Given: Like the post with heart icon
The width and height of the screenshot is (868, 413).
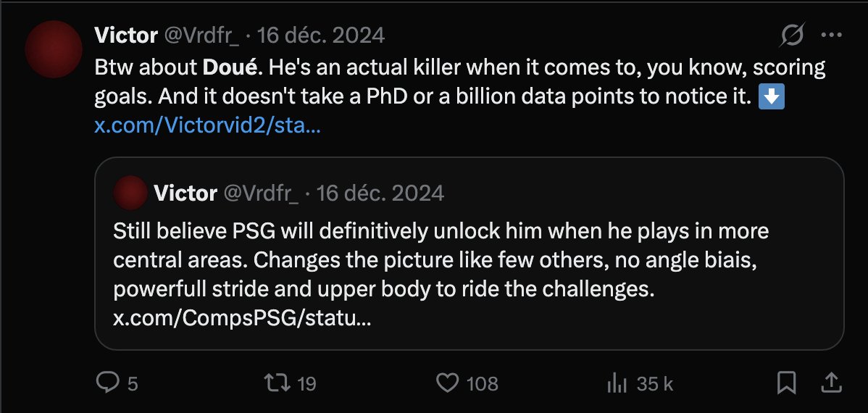Looking at the screenshot, I should pyautogui.click(x=447, y=383).
